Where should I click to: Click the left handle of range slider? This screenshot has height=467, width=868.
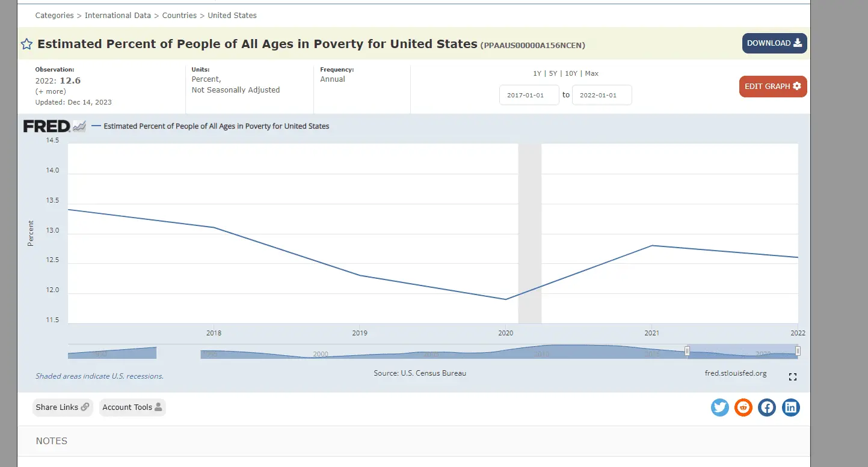click(x=687, y=351)
